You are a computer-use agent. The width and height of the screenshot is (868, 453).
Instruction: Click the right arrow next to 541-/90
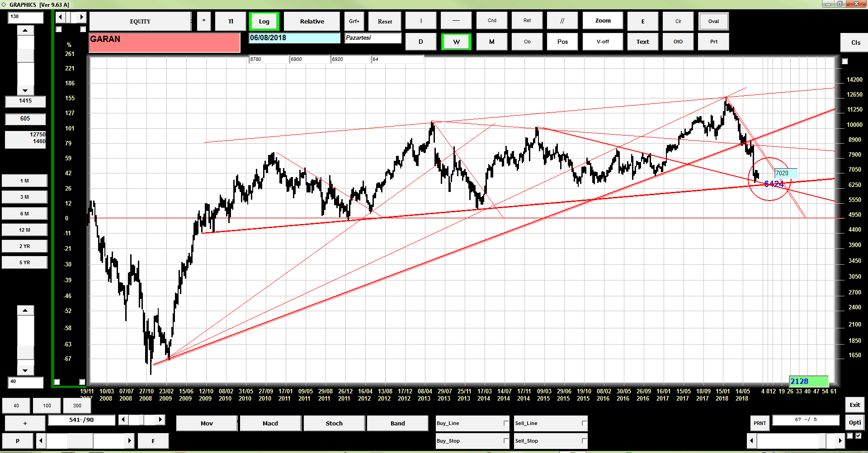pos(160,420)
